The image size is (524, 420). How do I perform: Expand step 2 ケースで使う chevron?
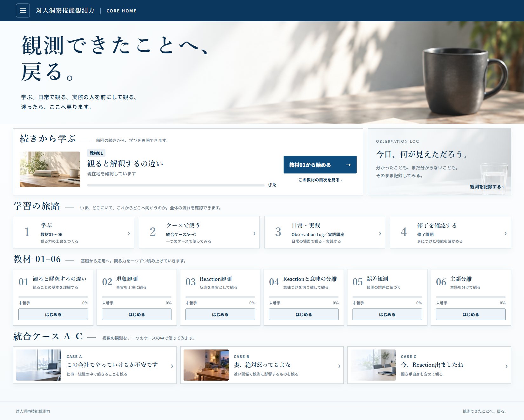tap(254, 234)
